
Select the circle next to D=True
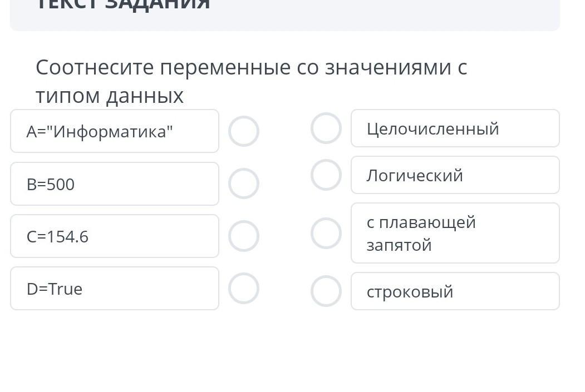(244, 288)
